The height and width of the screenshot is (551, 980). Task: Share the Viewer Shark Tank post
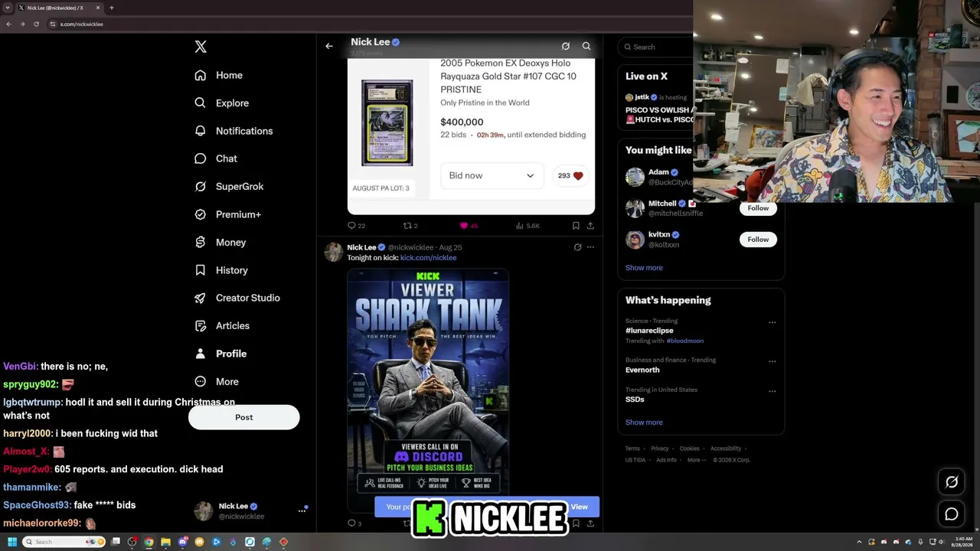click(x=590, y=523)
